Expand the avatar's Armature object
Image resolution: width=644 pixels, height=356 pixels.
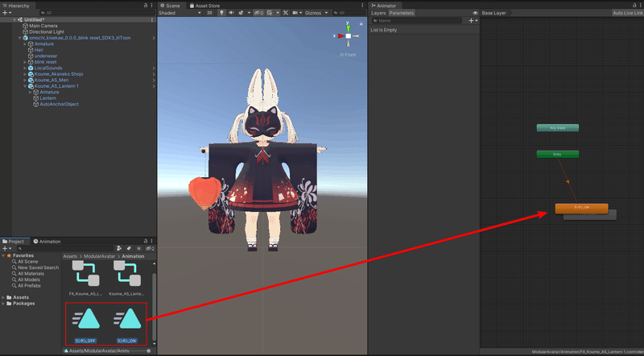click(25, 44)
